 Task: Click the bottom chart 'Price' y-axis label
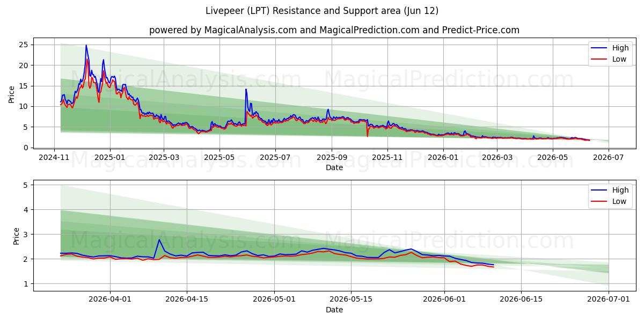point(17,236)
